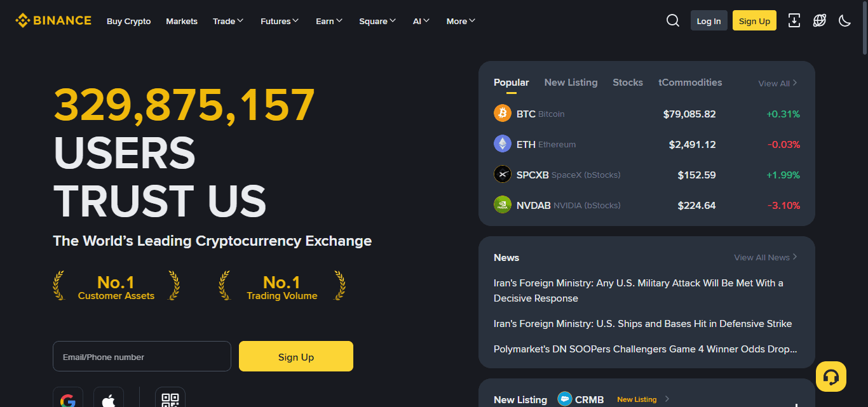The width and height of the screenshot is (868, 407).
Task: Click the SPCXB ticker label
Action: 532,175
